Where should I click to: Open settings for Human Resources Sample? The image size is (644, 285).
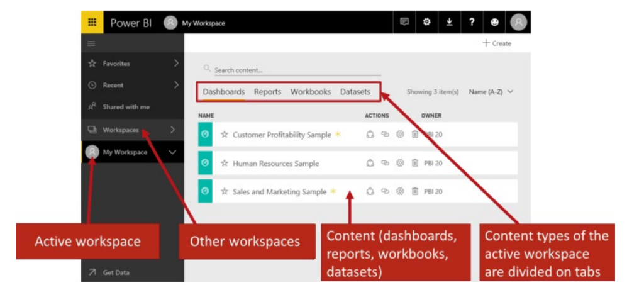[400, 163]
